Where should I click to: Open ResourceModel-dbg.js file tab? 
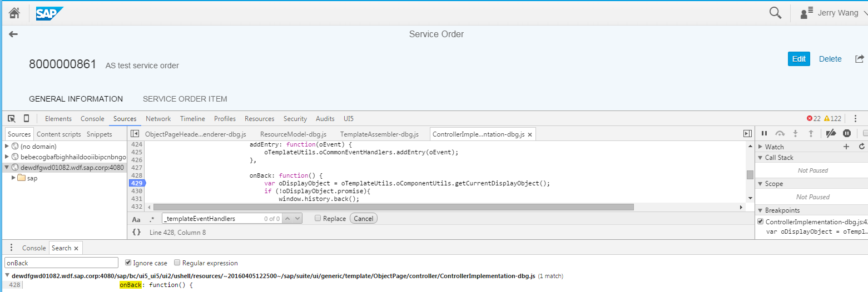(293, 134)
